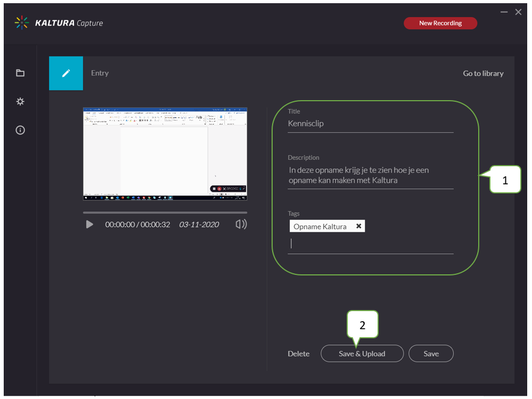The height and width of the screenshot is (399, 532).
Task: Click the timecode '00:00:00 / 00:00:32'
Action: (137, 224)
